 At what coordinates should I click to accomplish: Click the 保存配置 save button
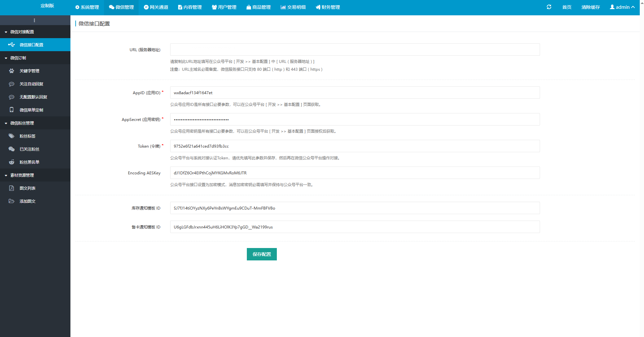(x=262, y=254)
